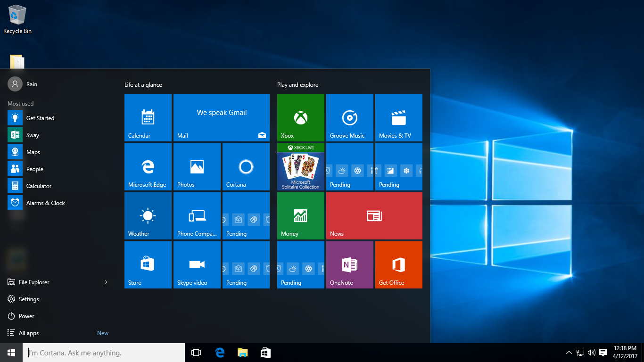Viewport: 644px width, 362px height.
Task: Open the Store tile in Start menu
Action: coord(148,265)
